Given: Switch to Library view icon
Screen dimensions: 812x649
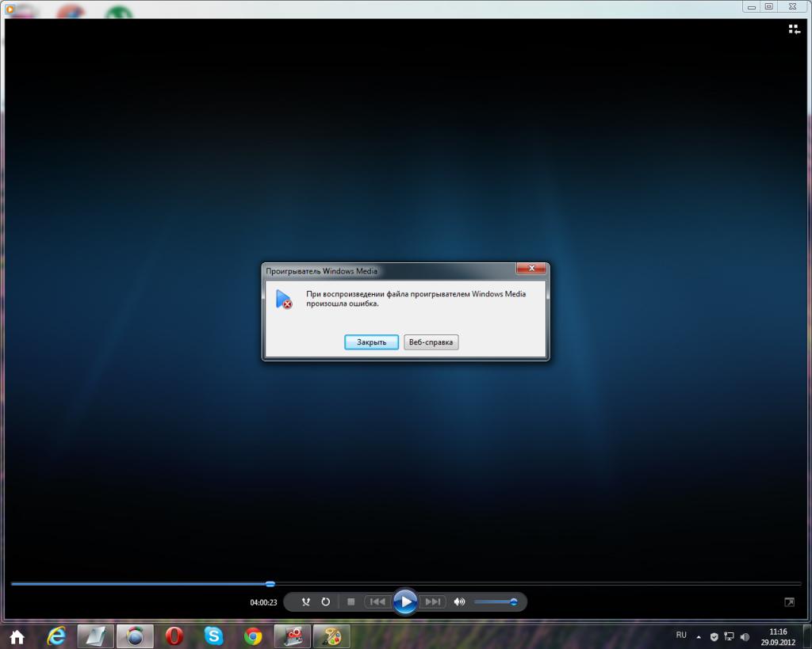Looking at the screenshot, I should [x=794, y=29].
